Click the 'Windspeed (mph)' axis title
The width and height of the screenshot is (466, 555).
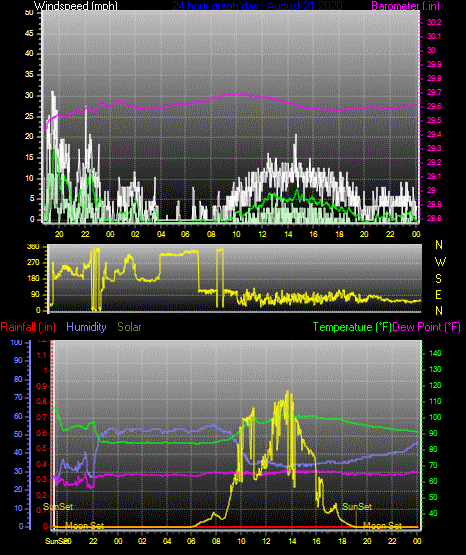76,5
